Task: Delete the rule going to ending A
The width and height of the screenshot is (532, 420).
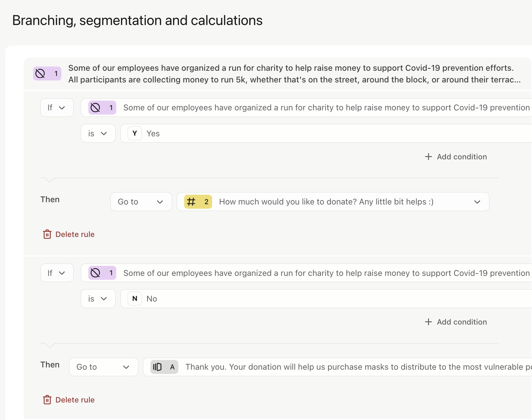Action: (x=69, y=400)
